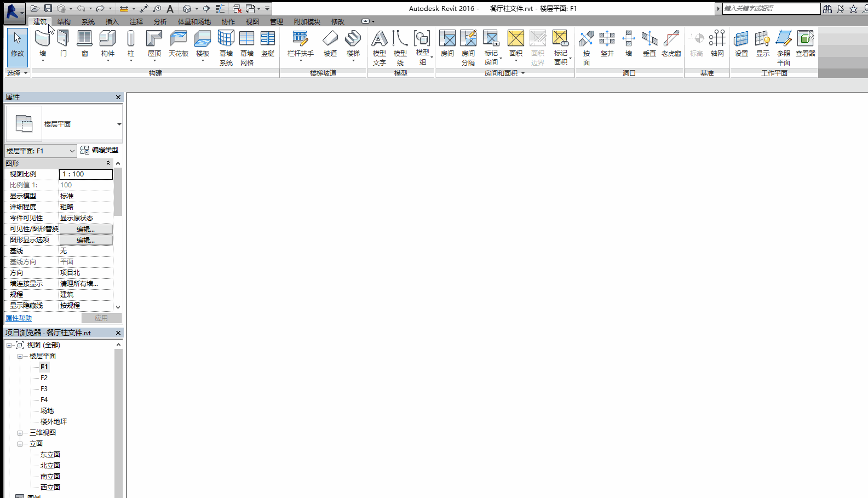Open the Customize Quick Access Toolbar dropdown
Screen dimensions: 868x498
pos(267,9)
